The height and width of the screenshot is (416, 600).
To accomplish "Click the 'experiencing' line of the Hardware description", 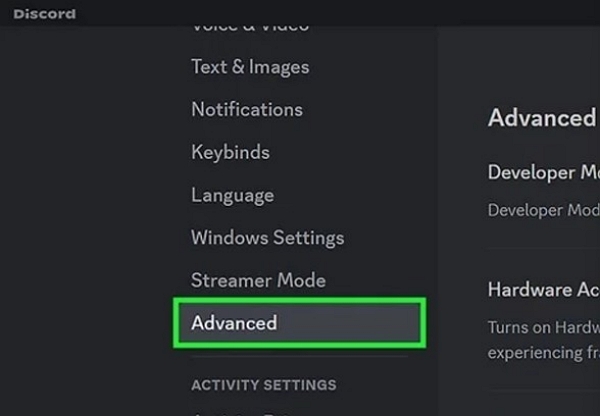I will coord(544,352).
